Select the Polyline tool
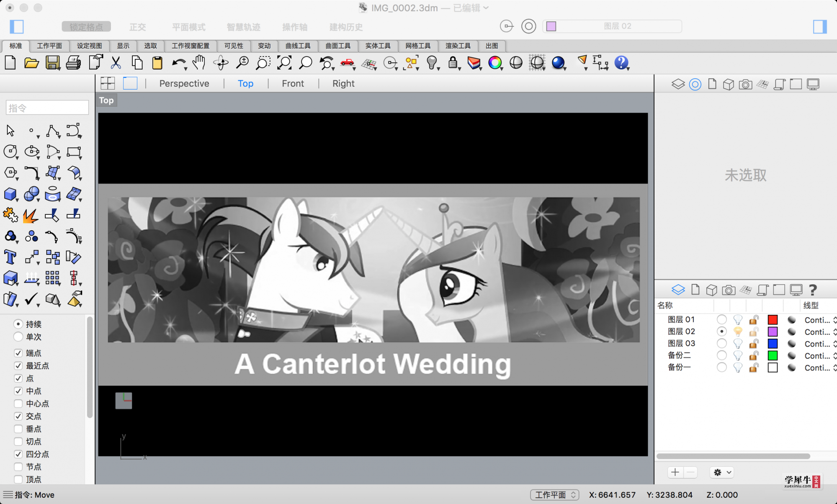 (x=53, y=131)
